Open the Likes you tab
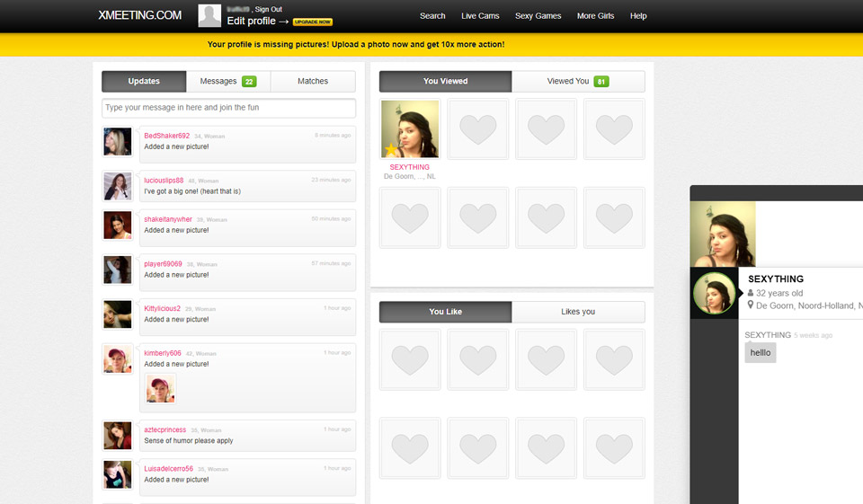The height and width of the screenshot is (504, 863). click(578, 312)
